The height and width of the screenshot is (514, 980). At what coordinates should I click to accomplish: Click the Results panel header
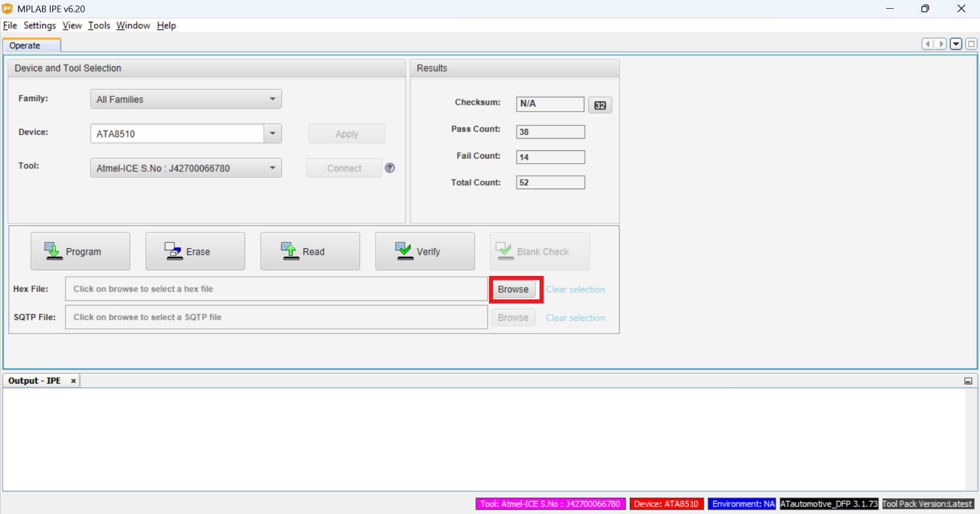tap(514, 68)
